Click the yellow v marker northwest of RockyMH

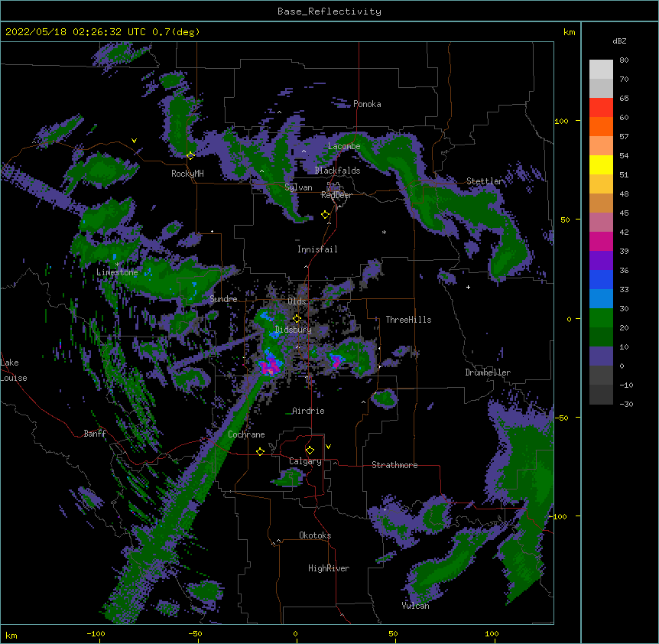point(134,141)
